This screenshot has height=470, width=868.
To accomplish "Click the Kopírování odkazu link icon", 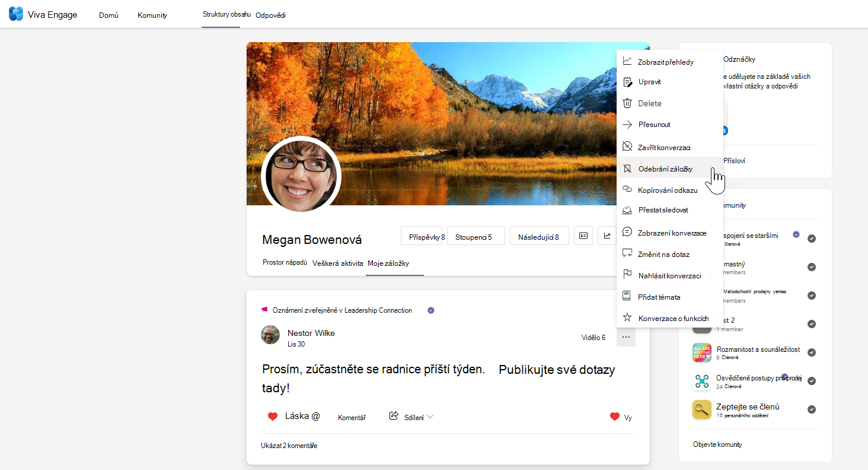I will [627, 189].
